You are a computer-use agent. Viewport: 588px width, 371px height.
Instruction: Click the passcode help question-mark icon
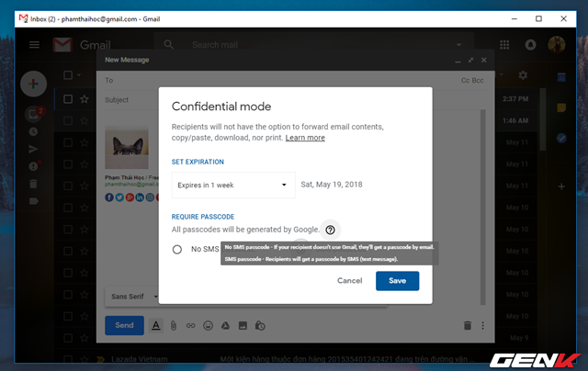(330, 230)
